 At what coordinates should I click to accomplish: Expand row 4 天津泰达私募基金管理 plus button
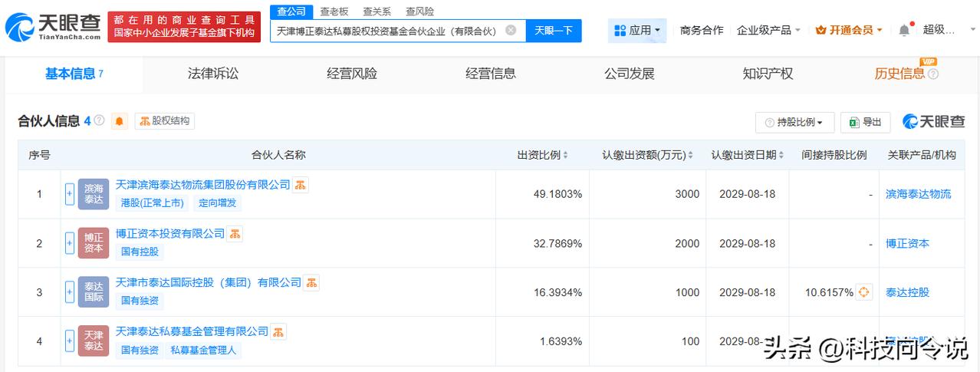pyautogui.click(x=69, y=341)
